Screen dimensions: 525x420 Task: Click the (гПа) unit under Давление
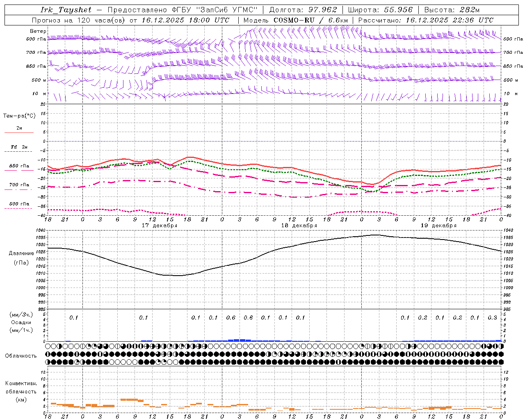tap(21, 262)
